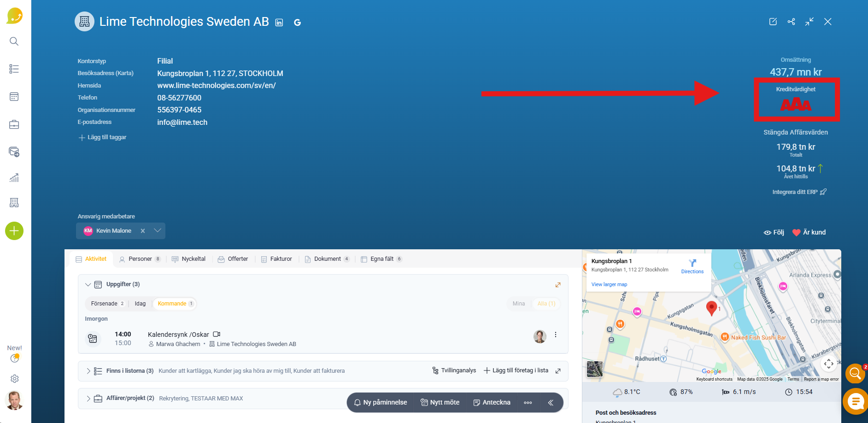Select the Kommande task filter
Screen dimensions: 868x423
175,304
